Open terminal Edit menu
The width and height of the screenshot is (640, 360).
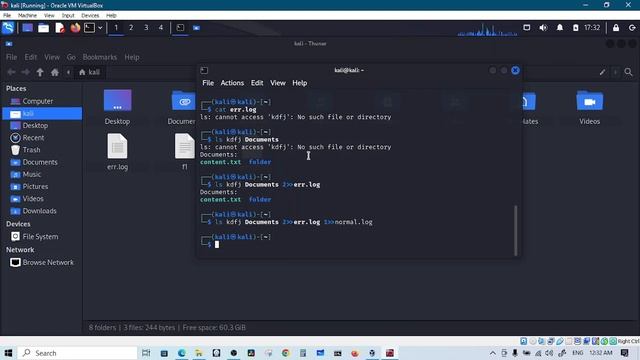tap(257, 83)
